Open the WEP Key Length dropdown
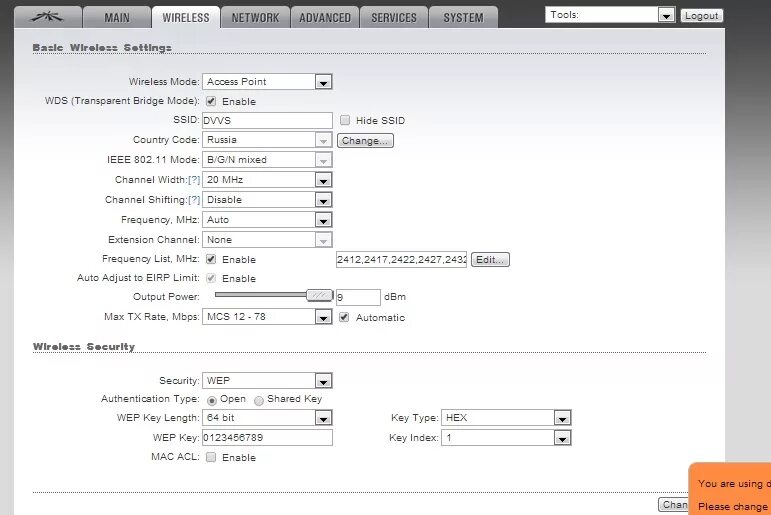 point(267,418)
